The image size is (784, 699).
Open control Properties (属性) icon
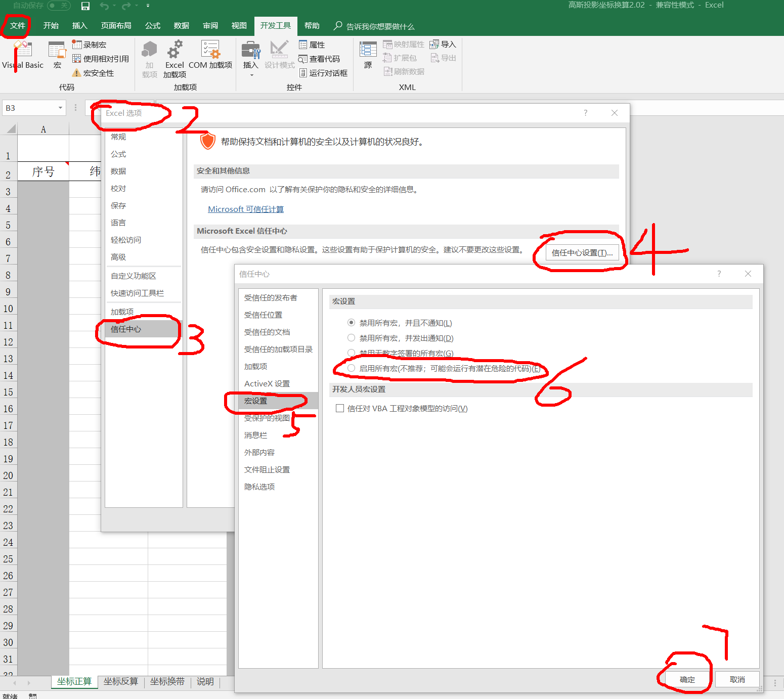pyautogui.click(x=303, y=45)
